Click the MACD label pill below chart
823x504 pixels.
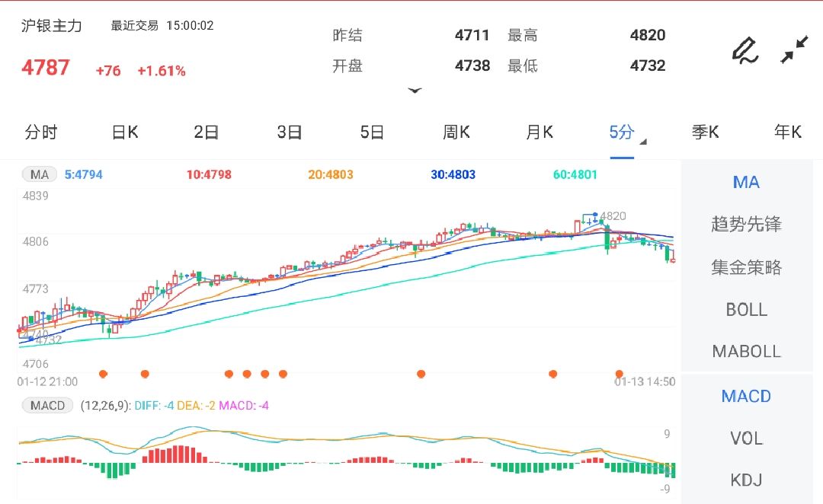(47, 405)
